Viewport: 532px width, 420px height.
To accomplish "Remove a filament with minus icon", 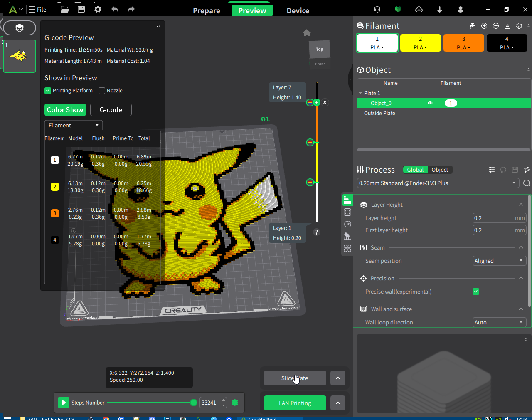I will [x=496, y=26].
